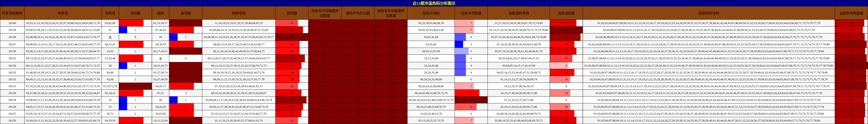Click warm code cell 01,12,54,71
Image resolution: width=868 pixels, height=124 pixels.
(160, 23)
